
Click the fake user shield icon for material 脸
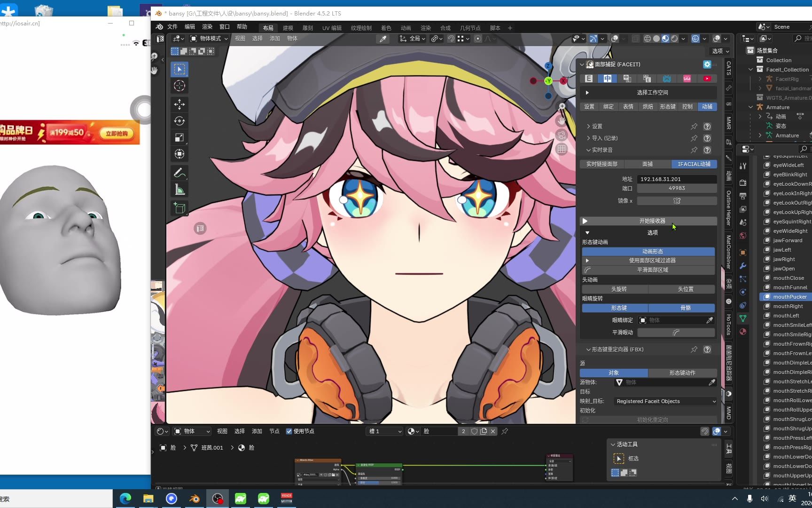(x=475, y=431)
